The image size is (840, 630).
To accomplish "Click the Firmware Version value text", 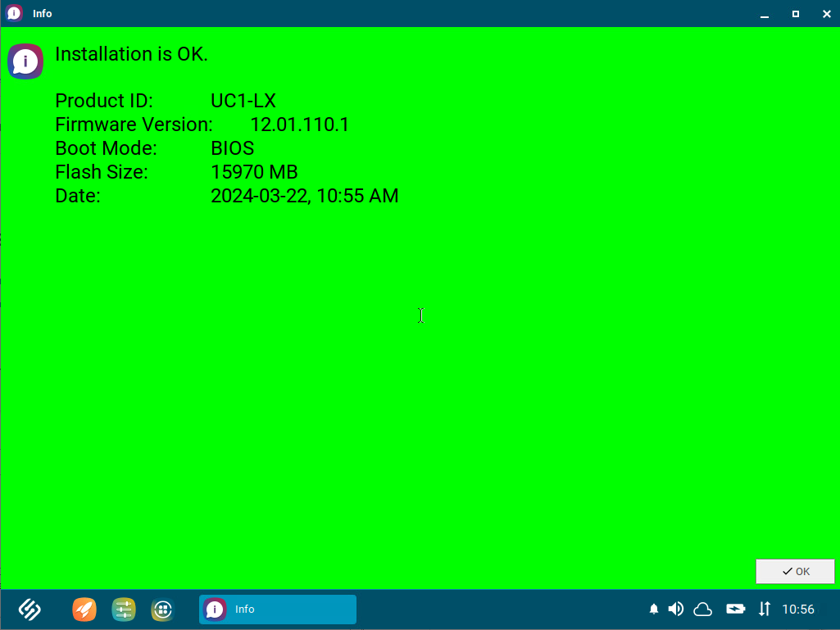I will (x=302, y=125).
